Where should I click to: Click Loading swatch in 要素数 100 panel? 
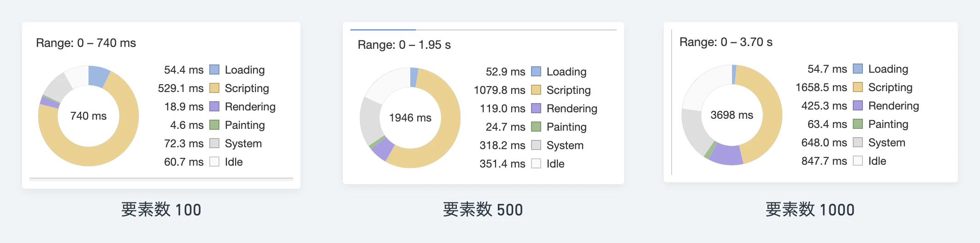pyautogui.click(x=214, y=69)
